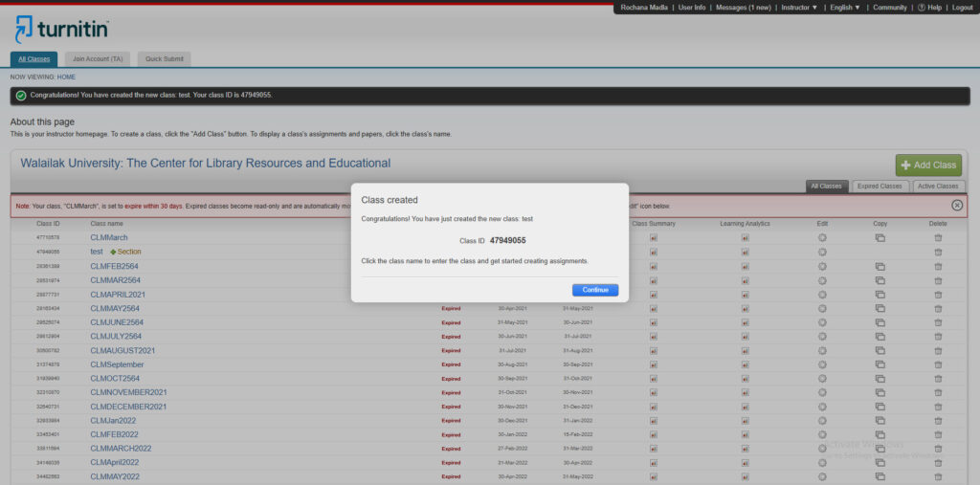Open the English language dropdown

pyautogui.click(x=845, y=8)
